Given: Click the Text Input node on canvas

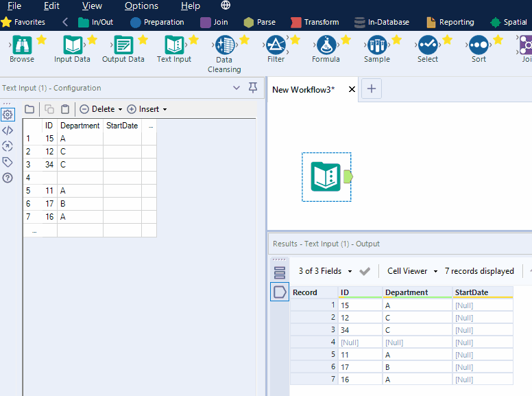Looking at the screenshot, I should point(326,176).
